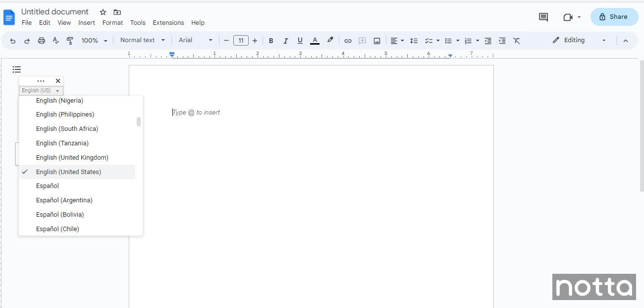Click the Insert comment icon
Image resolution: width=644 pixels, height=308 pixels.
click(x=362, y=40)
